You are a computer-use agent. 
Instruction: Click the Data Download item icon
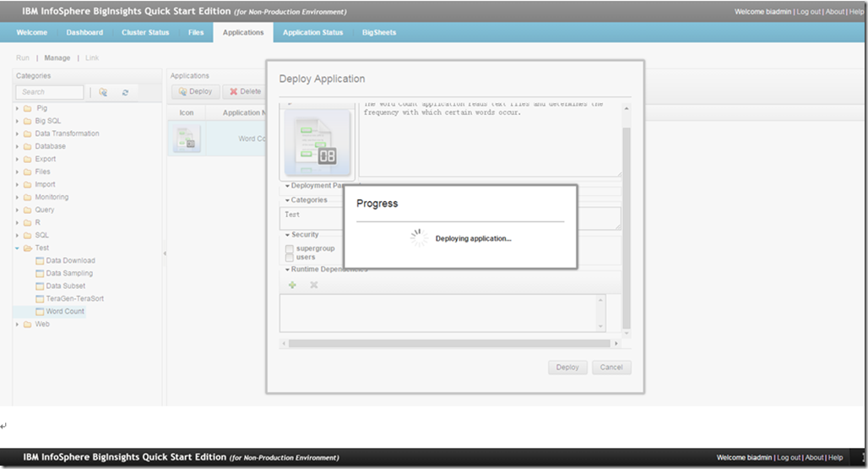pyautogui.click(x=40, y=261)
